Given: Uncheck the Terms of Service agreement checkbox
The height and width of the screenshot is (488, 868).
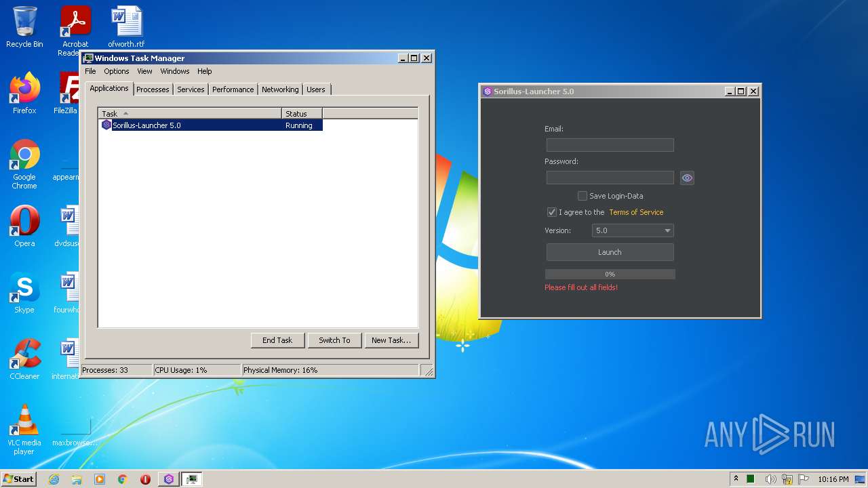Looking at the screenshot, I should 551,212.
